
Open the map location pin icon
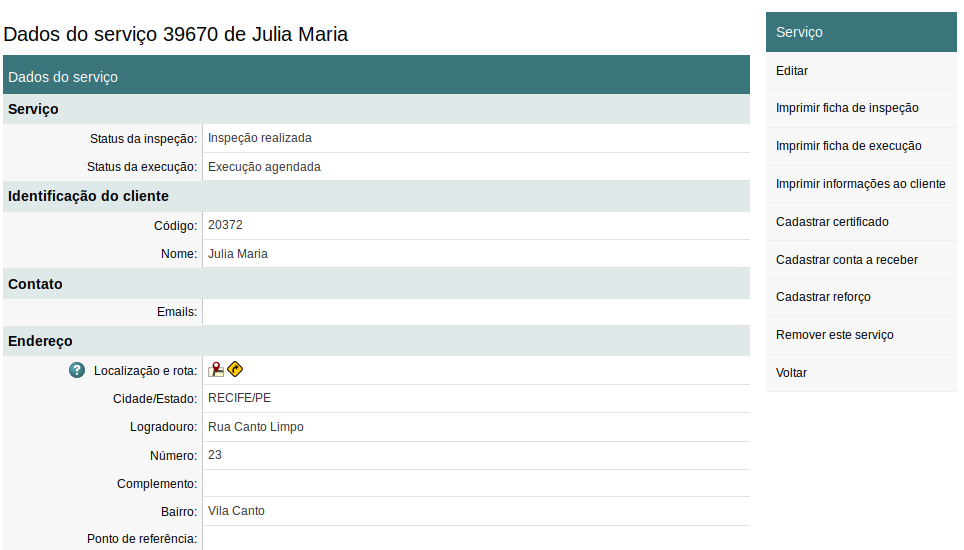coord(216,370)
